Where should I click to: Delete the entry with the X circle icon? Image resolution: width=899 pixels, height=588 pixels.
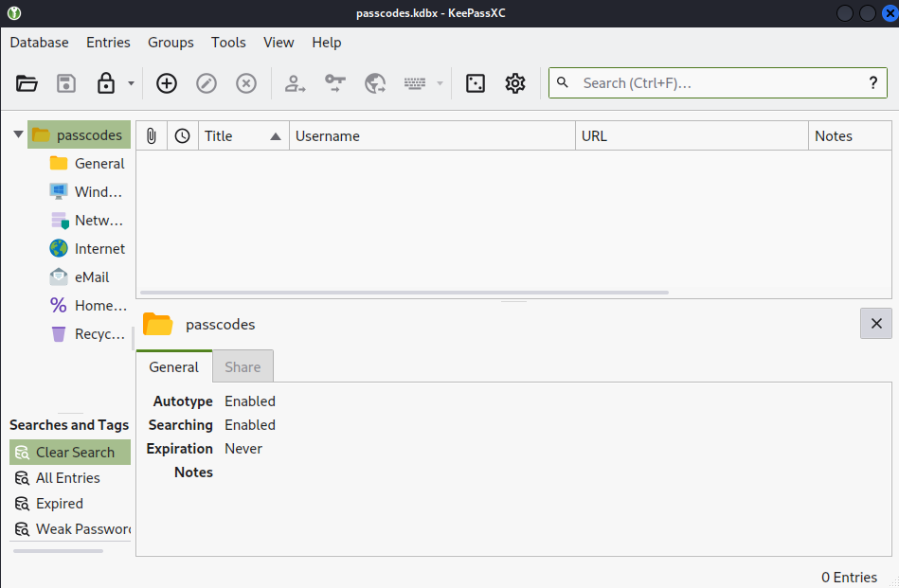coord(246,83)
